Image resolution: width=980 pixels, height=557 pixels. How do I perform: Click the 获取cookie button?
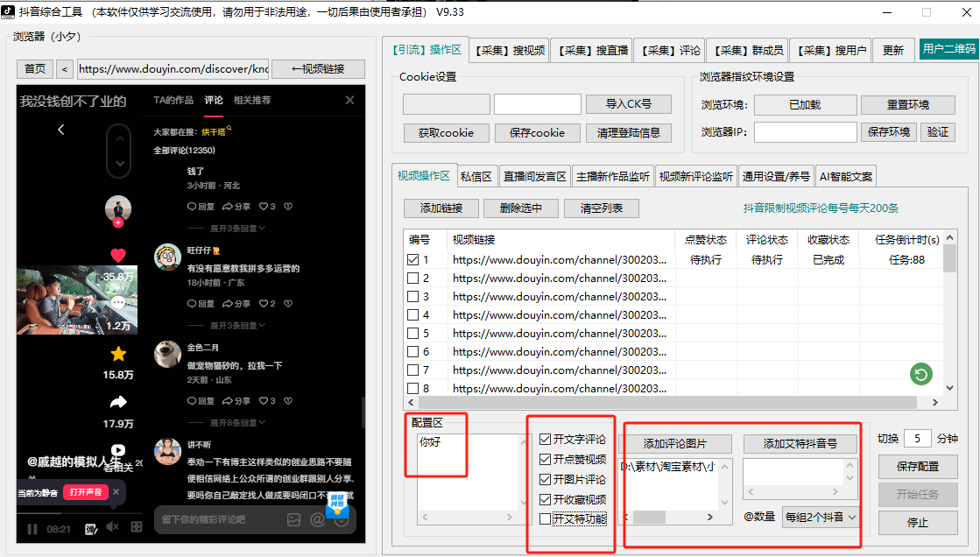pyautogui.click(x=446, y=133)
